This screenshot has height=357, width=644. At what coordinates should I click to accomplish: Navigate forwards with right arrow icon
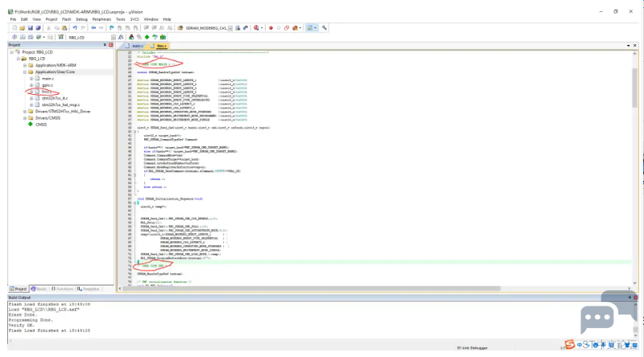(101, 28)
